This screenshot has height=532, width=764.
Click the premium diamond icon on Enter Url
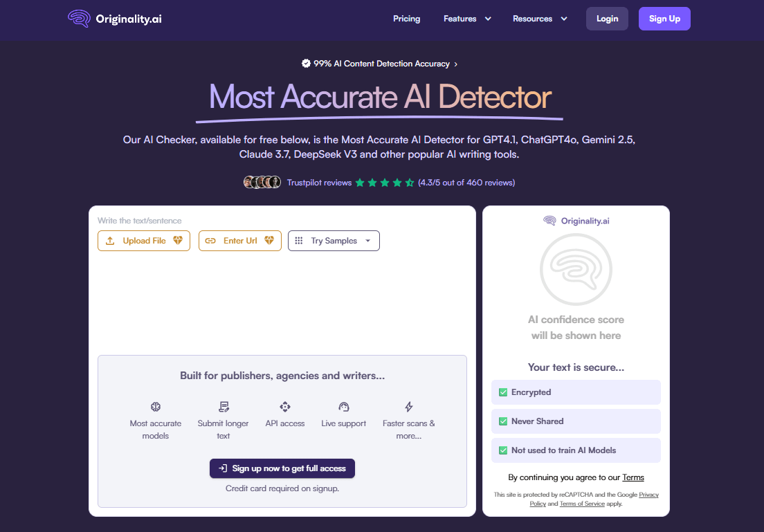[269, 240]
